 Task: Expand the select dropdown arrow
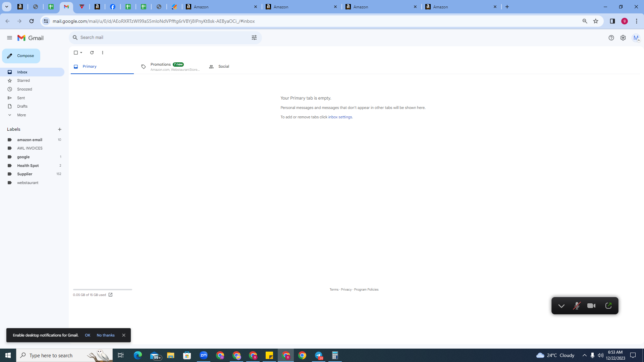coord(81,53)
